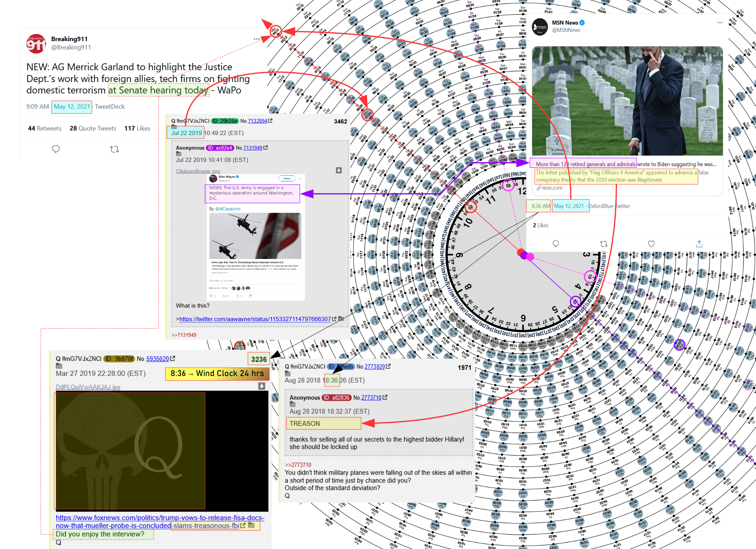Click the download arrow on DdPLQoiVwAAKJAJ.jpg

(x=262, y=386)
